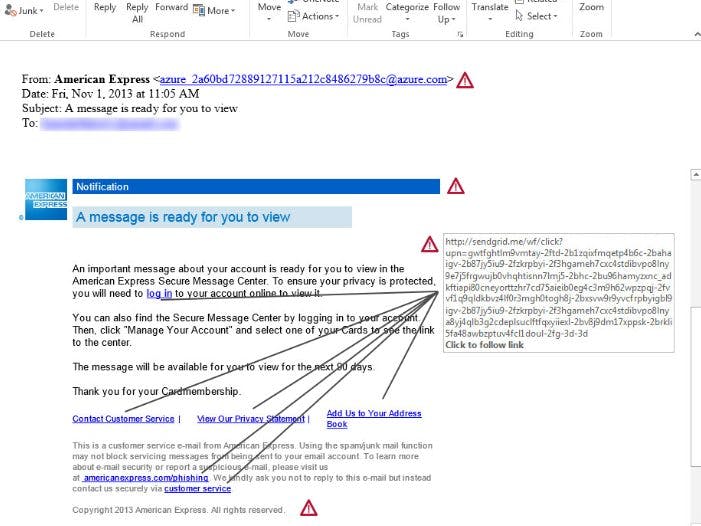Open the Translate dropdown
Screen dimensions: 701x526
[x=490, y=13]
